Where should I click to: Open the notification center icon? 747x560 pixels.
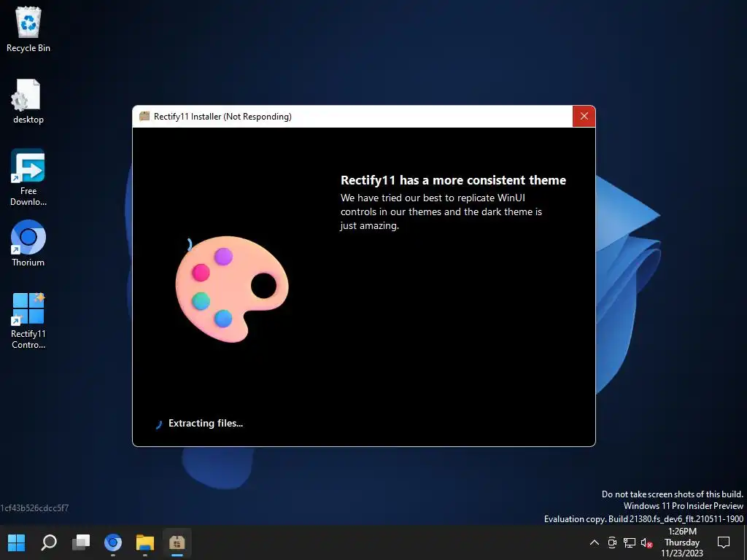pos(724,542)
